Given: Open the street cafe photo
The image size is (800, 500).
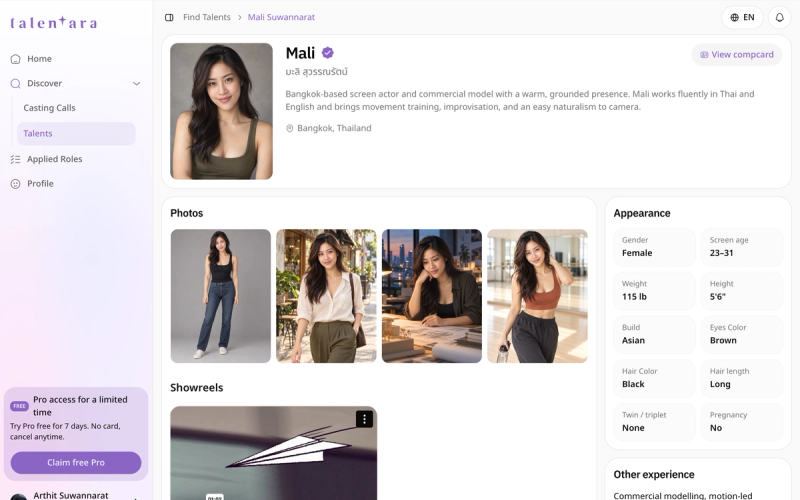Looking at the screenshot, I should click(x=327, y=296).
